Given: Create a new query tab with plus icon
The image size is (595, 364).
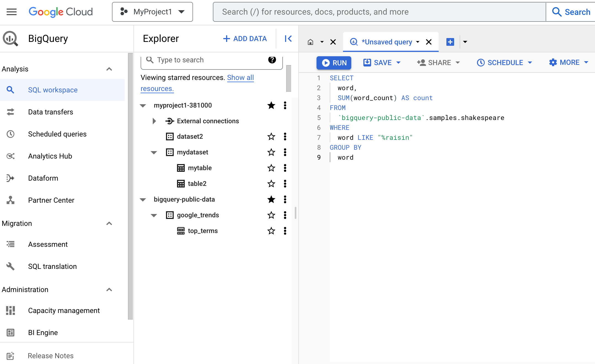Looking at the screenshot, I should tap(450, 42).
